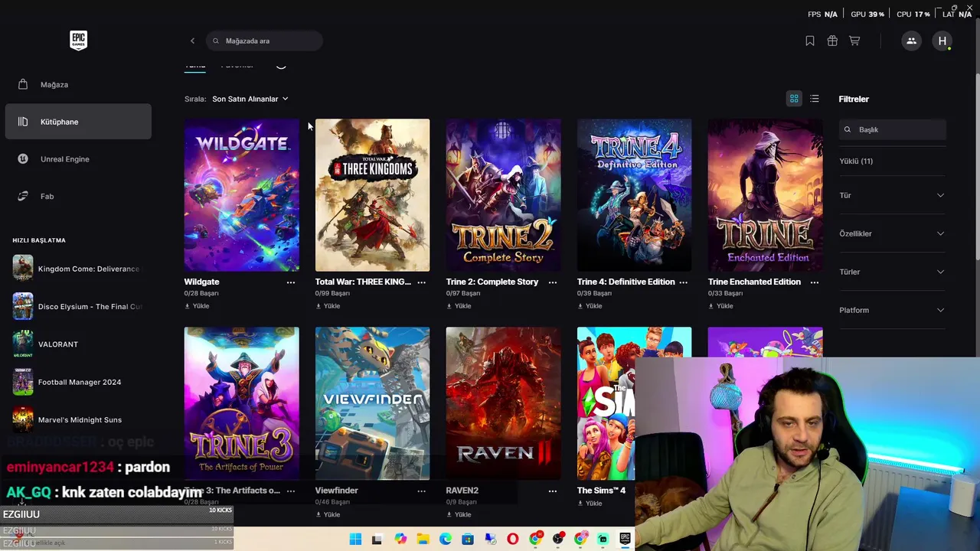980x551 pixels.
Task: Open the three-dot menu for Trine 2: Complete Story
Action: coord(553,282)
